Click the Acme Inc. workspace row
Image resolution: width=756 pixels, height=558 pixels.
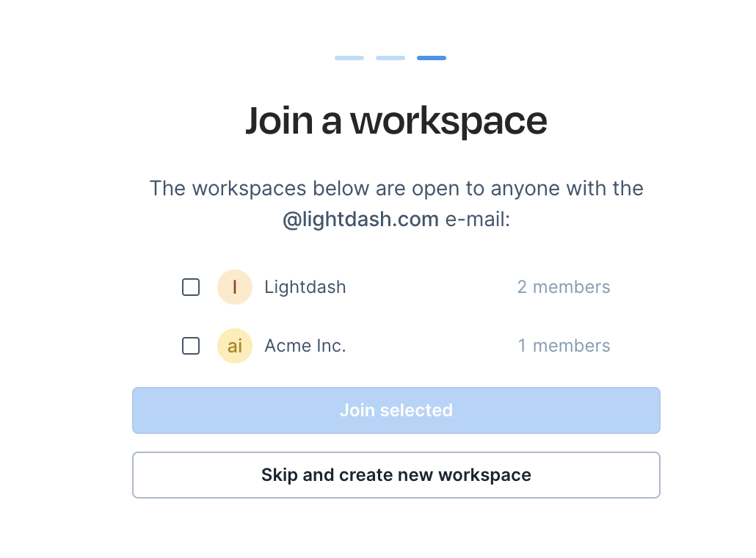click(x=396, y=345)
